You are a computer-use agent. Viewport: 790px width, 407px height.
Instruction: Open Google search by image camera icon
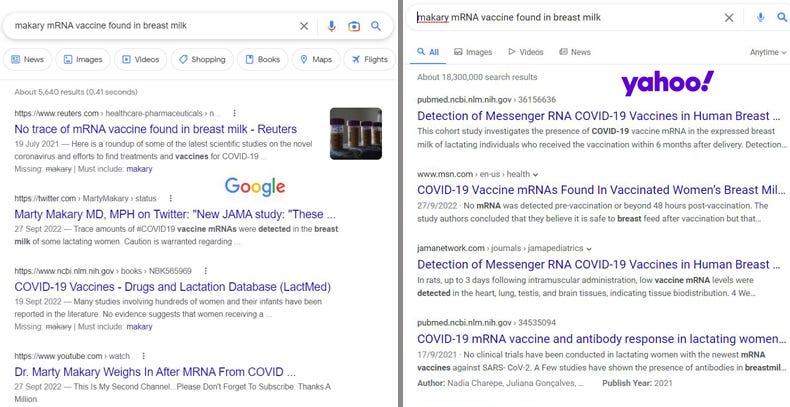pos(354,26)
